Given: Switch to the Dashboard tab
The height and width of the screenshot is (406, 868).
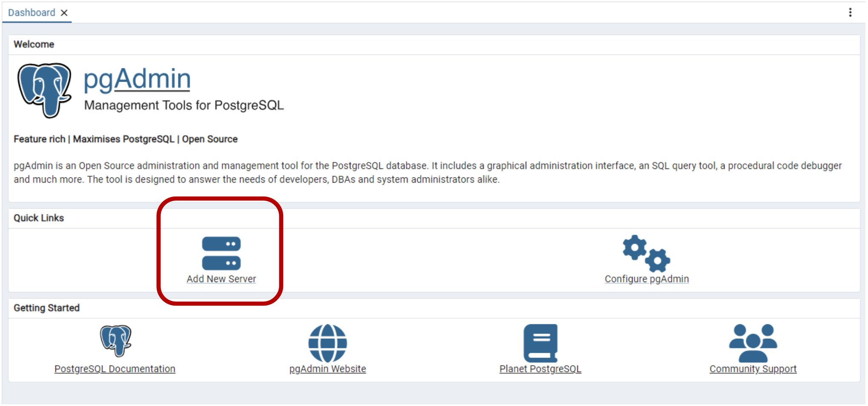Looking at the screenshot, I should point(32,13).
